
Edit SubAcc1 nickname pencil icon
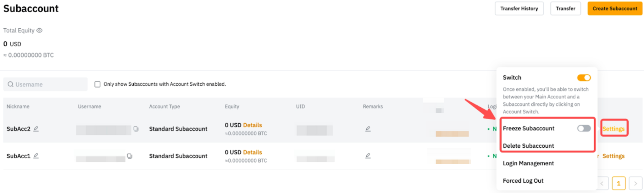pyautogui.click(x=36, y=156)
